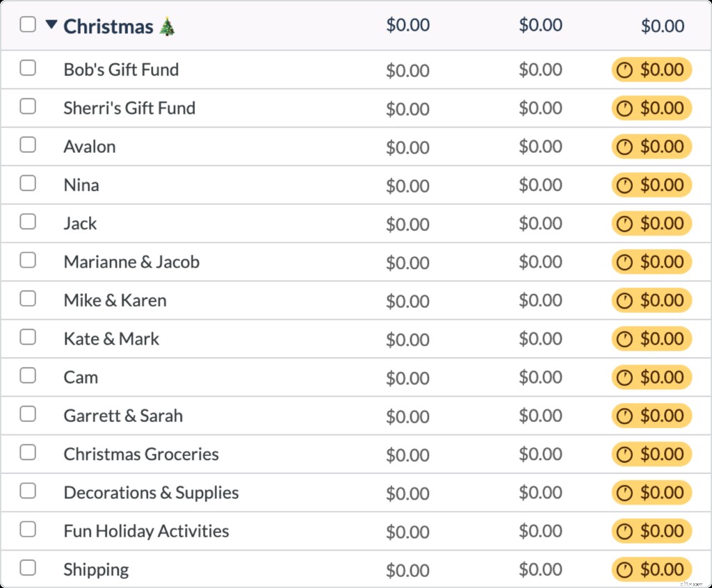712x588 pixels.
Task: Tick the checkbox beside Garrett & Sarah
Action: point(27,413)
